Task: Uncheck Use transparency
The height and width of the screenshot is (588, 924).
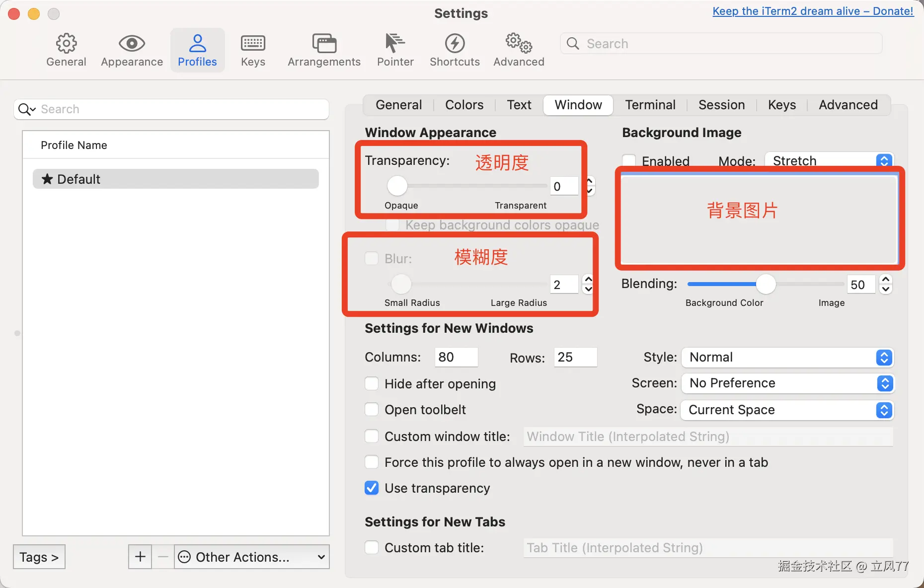Action: pos(372,488)
